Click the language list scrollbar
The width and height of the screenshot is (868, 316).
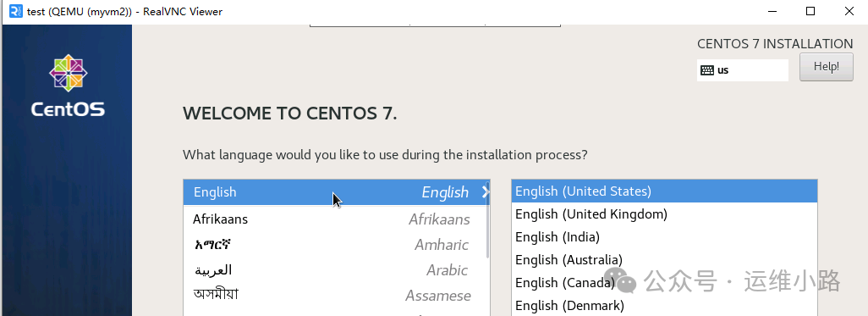[487, 219]
